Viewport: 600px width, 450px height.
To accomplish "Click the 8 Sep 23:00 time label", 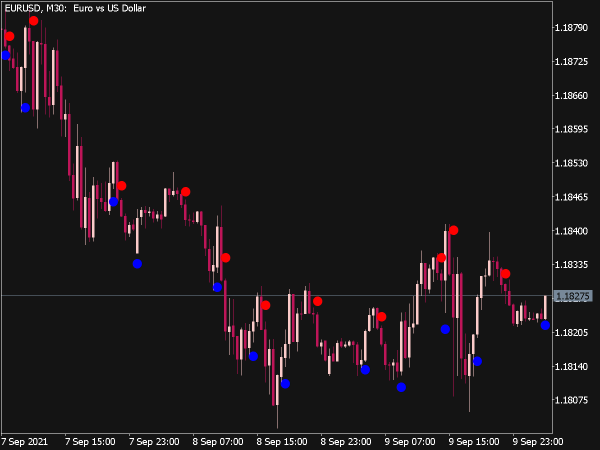I will pyautogui.click(x=346, y=442).
